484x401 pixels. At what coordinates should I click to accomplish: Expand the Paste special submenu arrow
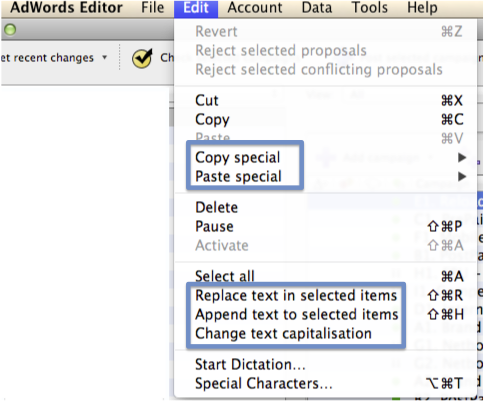462,176
